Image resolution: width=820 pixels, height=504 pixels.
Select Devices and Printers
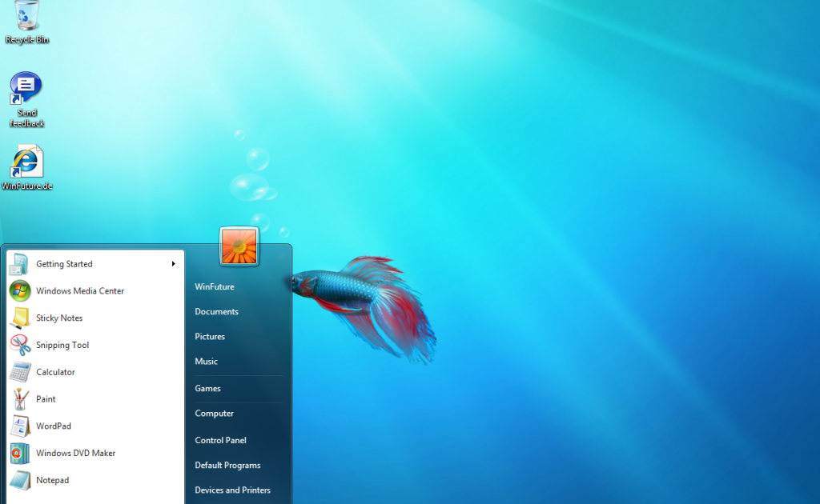click(x=233, y=490)
